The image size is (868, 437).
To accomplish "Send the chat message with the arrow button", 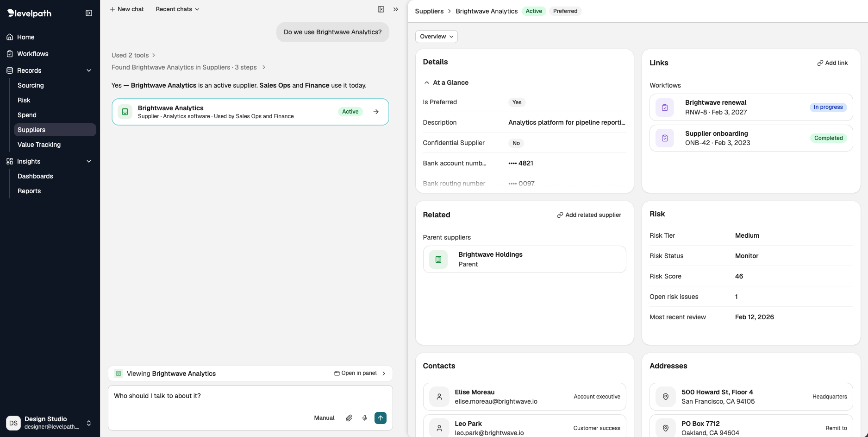I will coord(381,418).
